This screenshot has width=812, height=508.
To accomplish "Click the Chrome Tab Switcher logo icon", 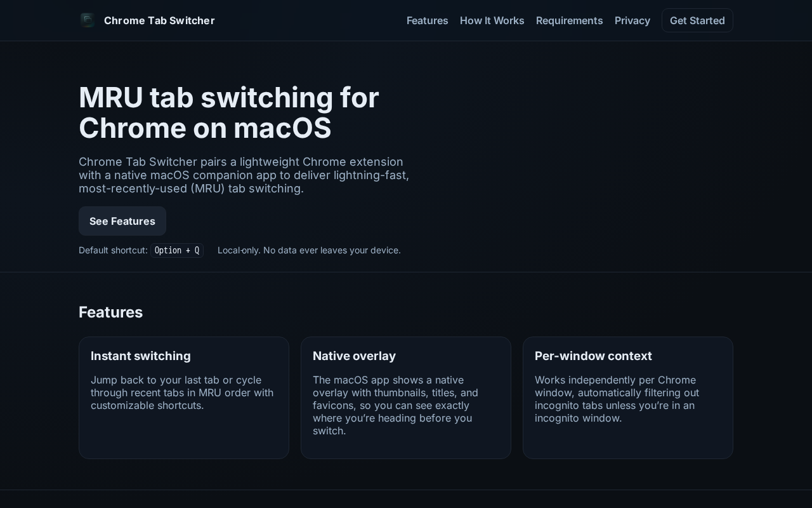I will click(x=88, y=20).
